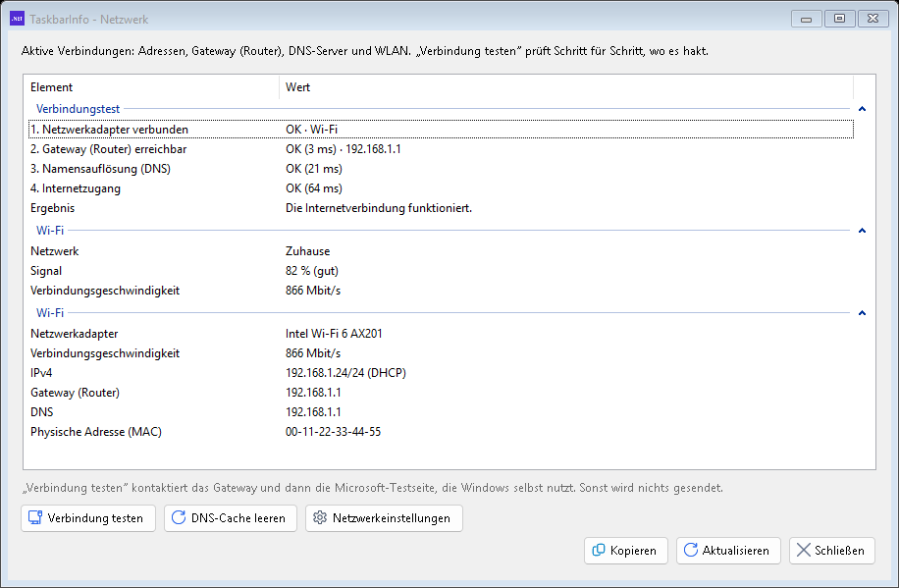Select row 4. Internetzugang

[x=441, y=188]
